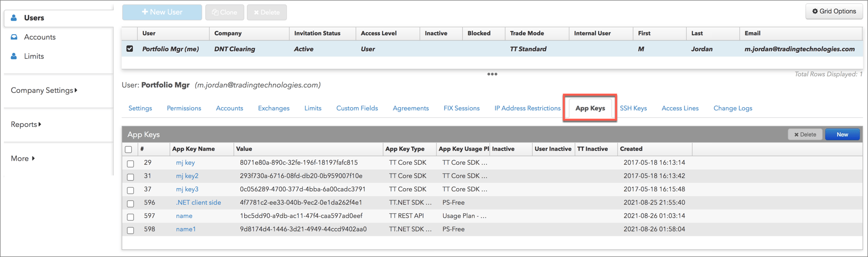
Task: Open Limits in the left sidebar
Action: pyautogui.click(x=34, y=56)
